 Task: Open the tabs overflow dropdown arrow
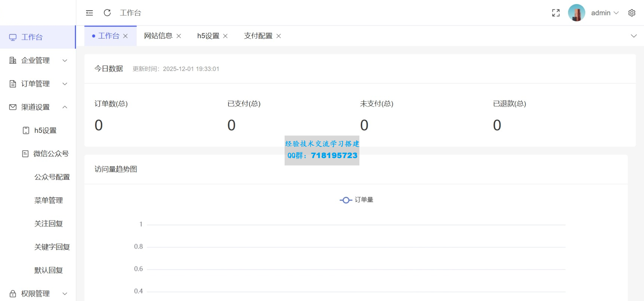[x=634, y=36]
